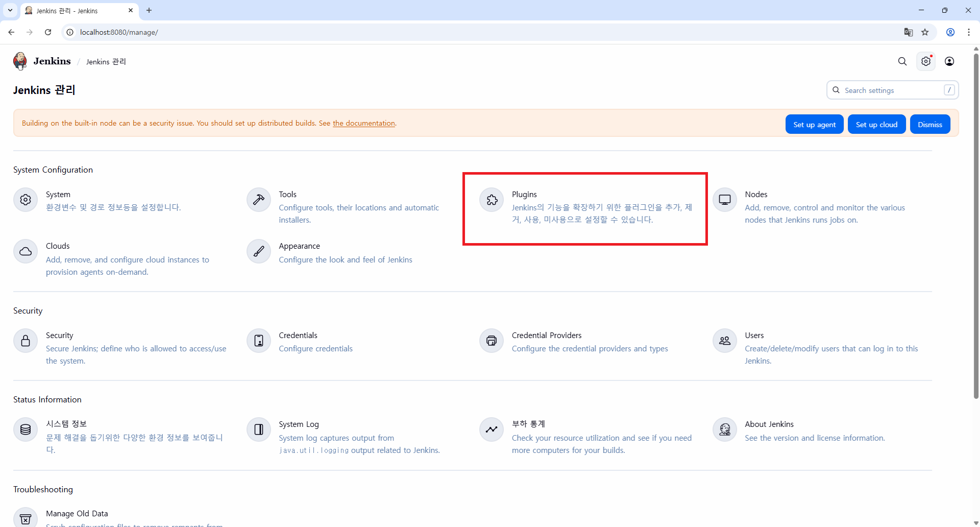The height and width of the screenshot is (527, 980).
Task: Click the 부하 통계 title text
Action: click(528, 424)
